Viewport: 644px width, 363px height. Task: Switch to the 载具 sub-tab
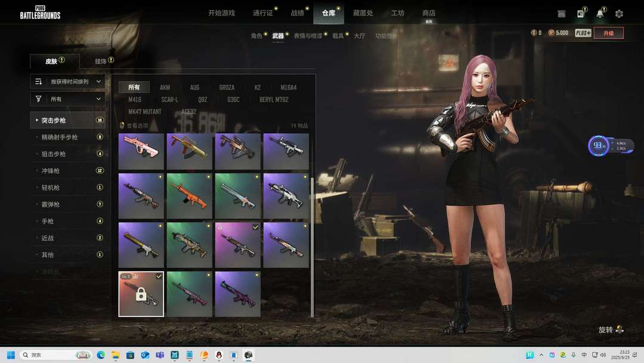coord(338,36)
